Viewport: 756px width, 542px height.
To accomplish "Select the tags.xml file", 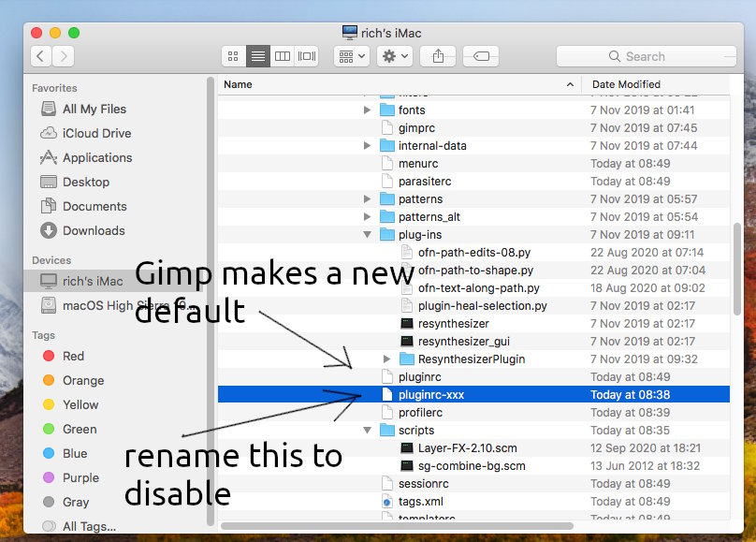I will coord(473,502).
